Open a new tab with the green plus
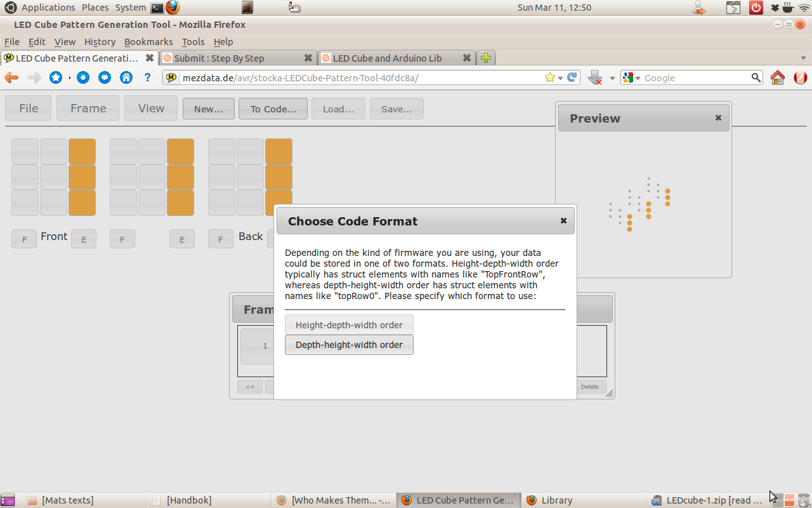The width and height of the screenshot is (812, 508). (486, 58)
